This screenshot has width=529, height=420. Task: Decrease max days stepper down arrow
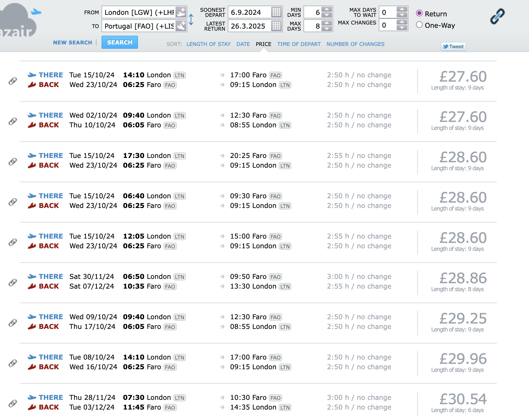(x=327, y=29)
